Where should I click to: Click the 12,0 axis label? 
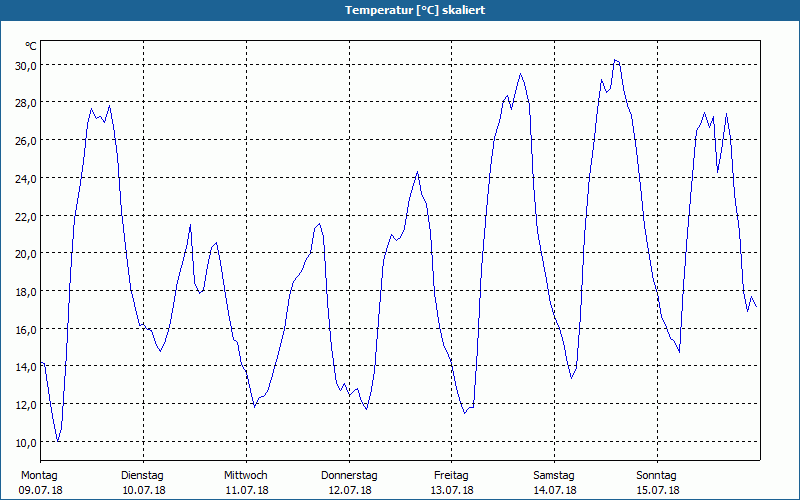(x=26, y=405)
